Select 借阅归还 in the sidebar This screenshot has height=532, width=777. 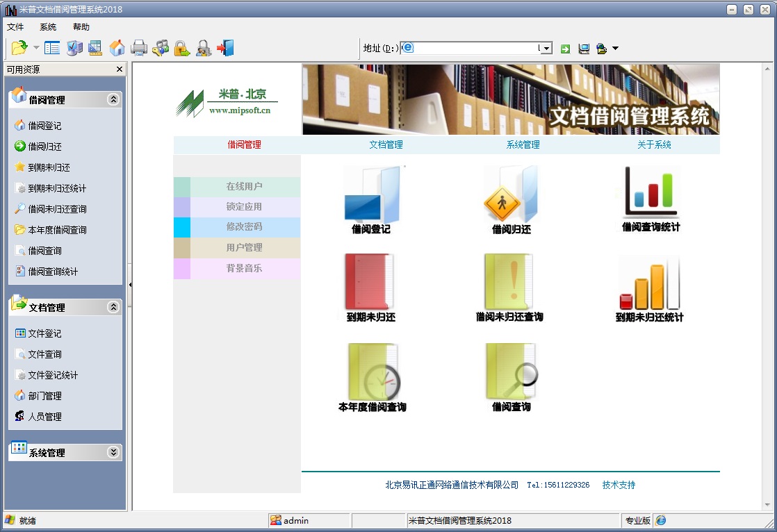(x=38, y=147)
